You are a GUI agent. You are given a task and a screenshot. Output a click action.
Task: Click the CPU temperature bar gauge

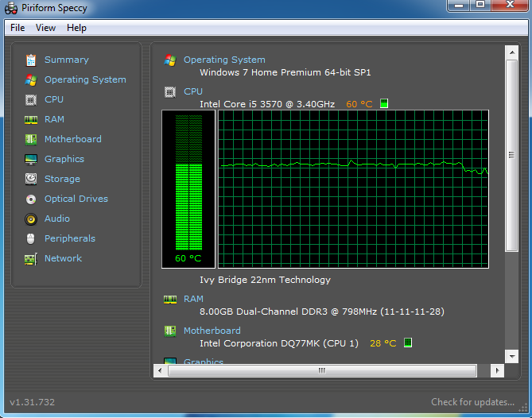point(188,189)
